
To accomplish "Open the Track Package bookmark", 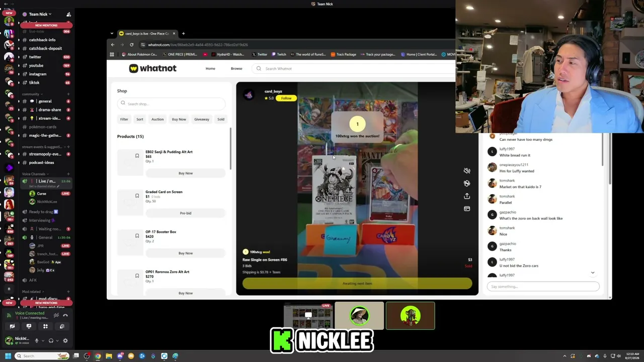I will coord(343,54).
